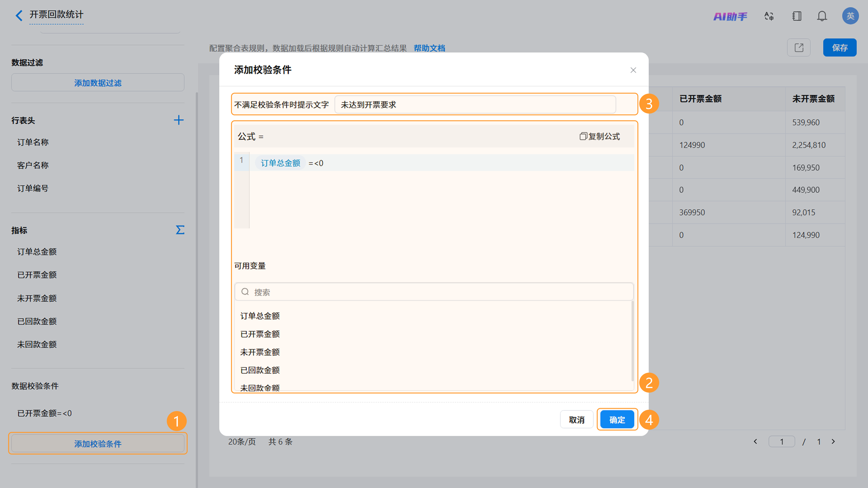The width and height of the screenshot is (868, 488).
Task: Select variable 未回款金额 in list
Action: [260, 388]
